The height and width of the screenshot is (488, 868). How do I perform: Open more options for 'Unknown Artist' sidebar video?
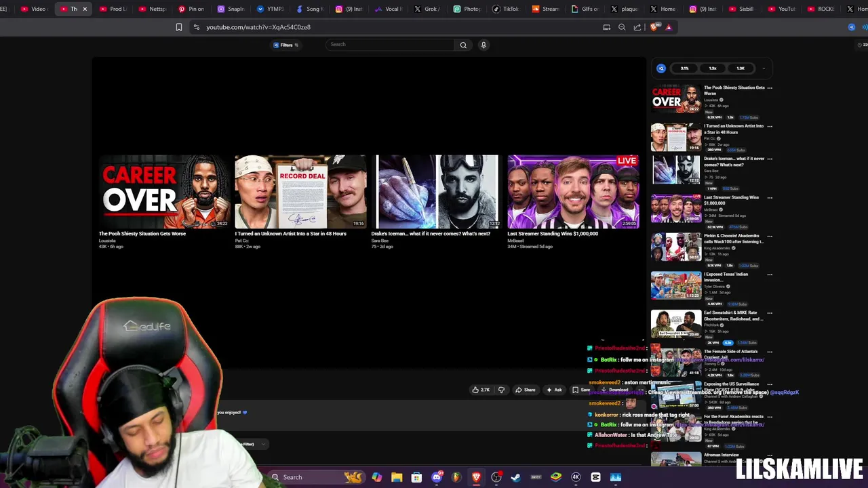tap(770, 127)
